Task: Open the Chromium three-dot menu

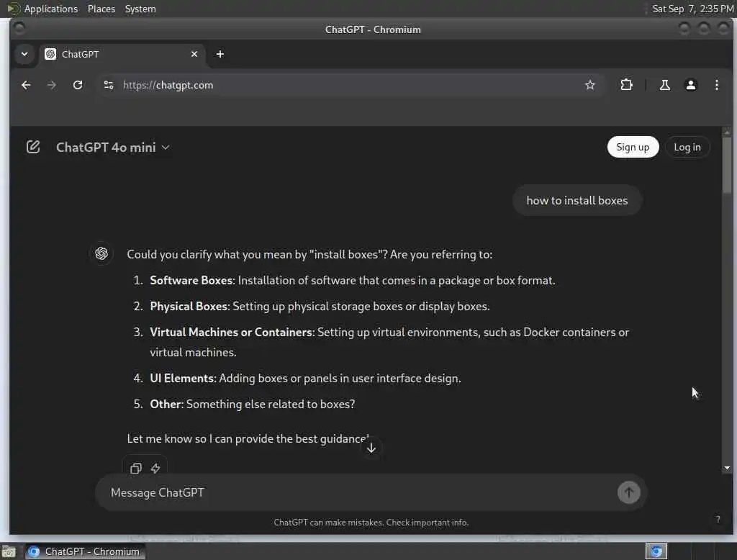Action: pos(716,85)
